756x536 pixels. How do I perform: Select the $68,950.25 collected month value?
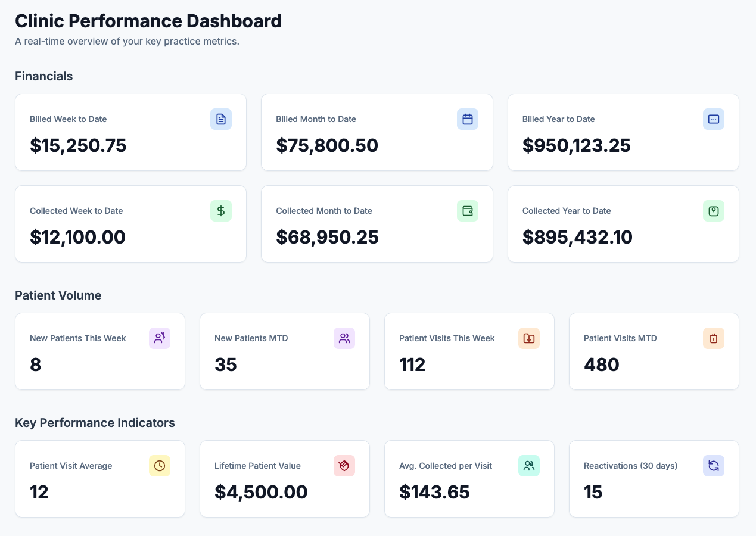point(327,238)
